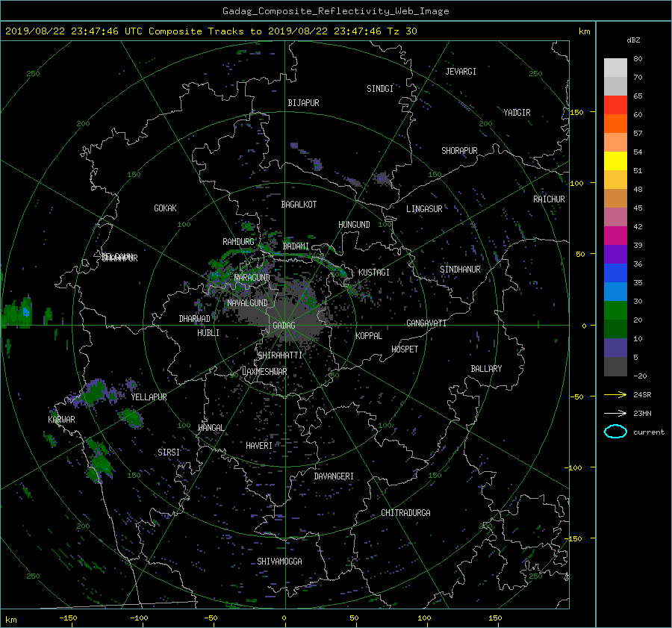The width and height of the screenshot is (672, 628).
Task: Click the GADAG radar center label
Action: point(284,326)
